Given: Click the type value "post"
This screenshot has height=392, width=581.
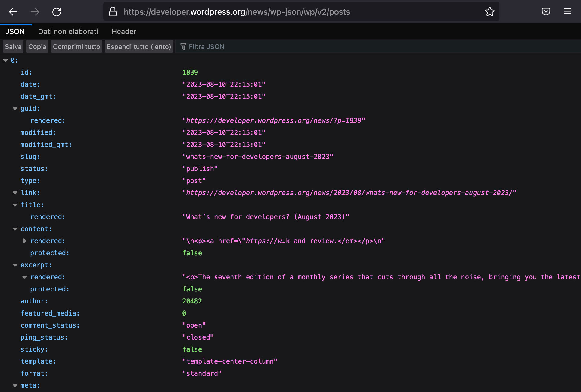Looking at the screenshot, I should click(194, 181).
